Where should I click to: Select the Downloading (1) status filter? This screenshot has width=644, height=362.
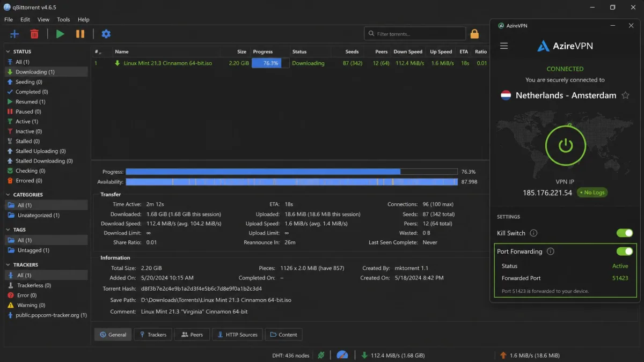coord(46,72)
